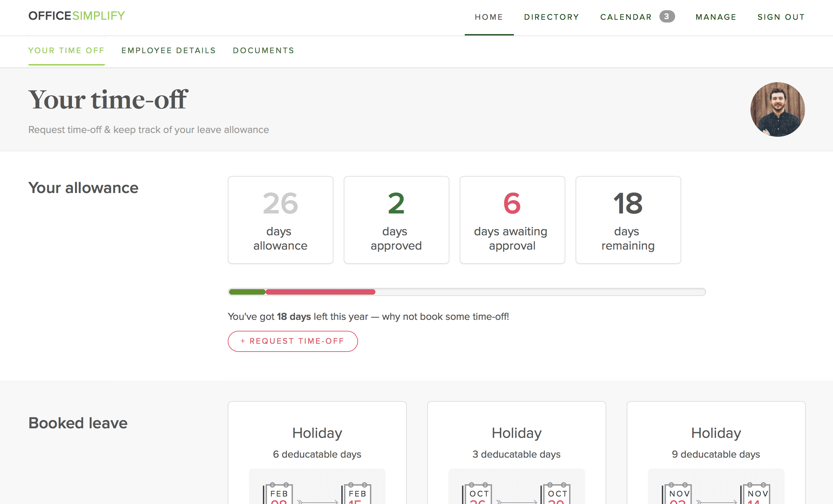Toggle the days awaiting approval status

click(x=512, y=220)
